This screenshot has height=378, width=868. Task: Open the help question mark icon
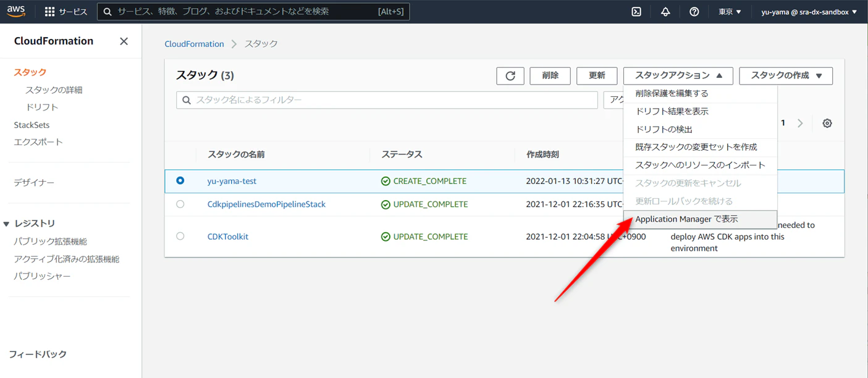pos(694,12)
